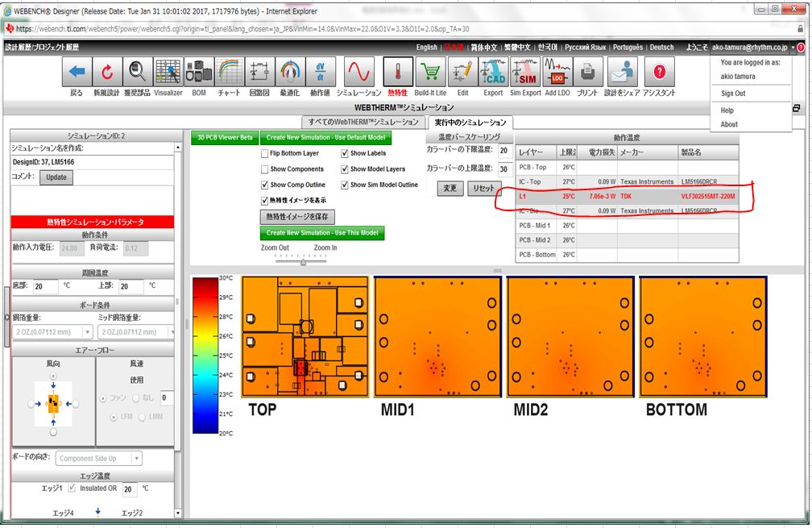Open the schematic icon (回路図)
Screen dimensions: 812x528
coord(259,72)
